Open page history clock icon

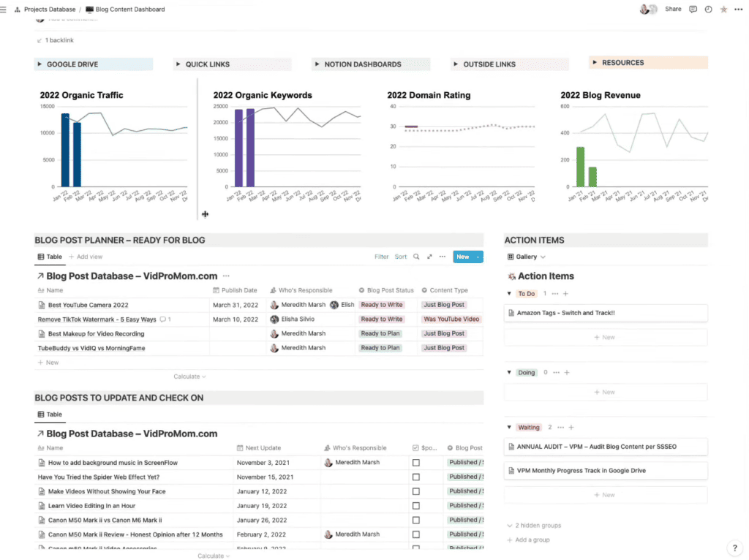pos(708,9)
